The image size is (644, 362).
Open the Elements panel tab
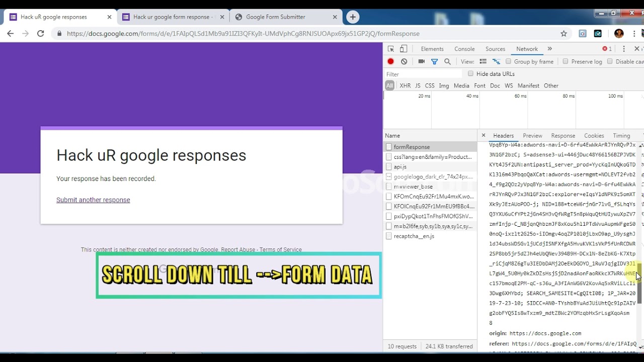click(x=432, y=49)
